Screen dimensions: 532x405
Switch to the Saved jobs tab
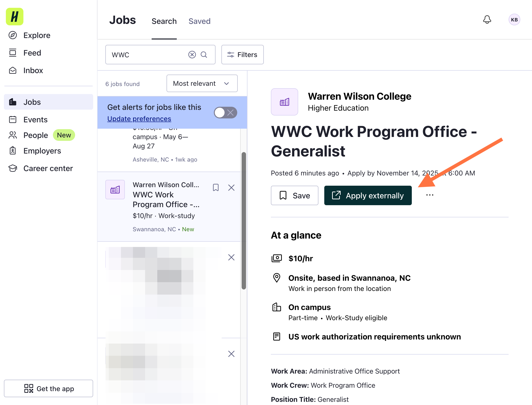tap(199, 21)
